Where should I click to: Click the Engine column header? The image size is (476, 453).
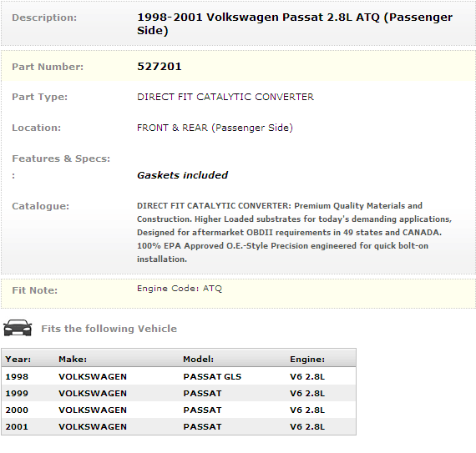(307, 360)
